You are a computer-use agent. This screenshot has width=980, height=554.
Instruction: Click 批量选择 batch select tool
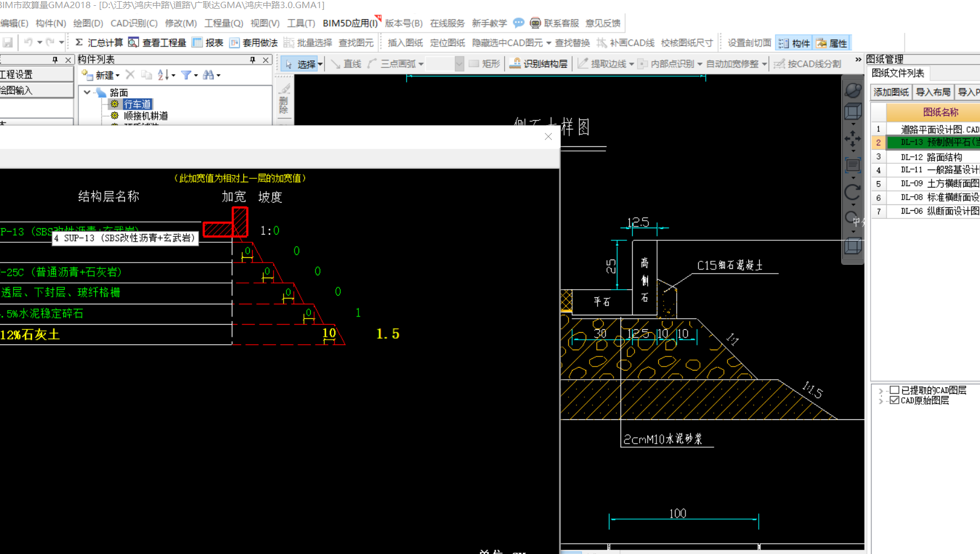[x=308, y=43]
